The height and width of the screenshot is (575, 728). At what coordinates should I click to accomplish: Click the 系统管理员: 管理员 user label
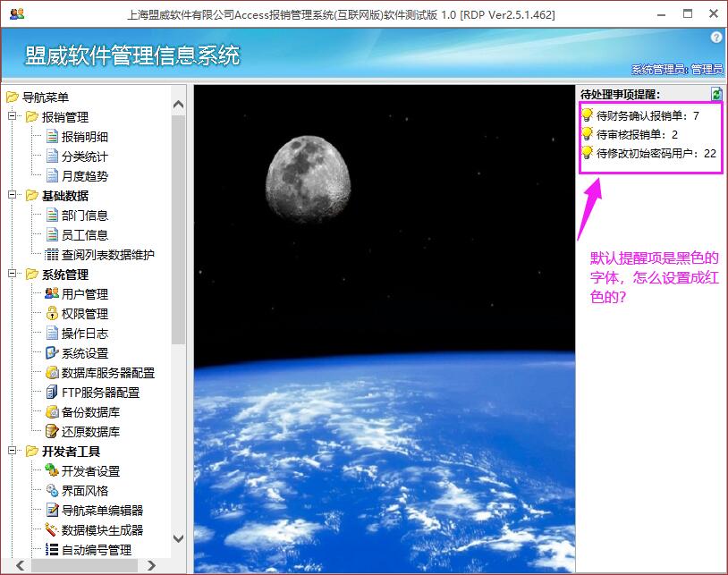pyautogui.click(x=677, y=70)
